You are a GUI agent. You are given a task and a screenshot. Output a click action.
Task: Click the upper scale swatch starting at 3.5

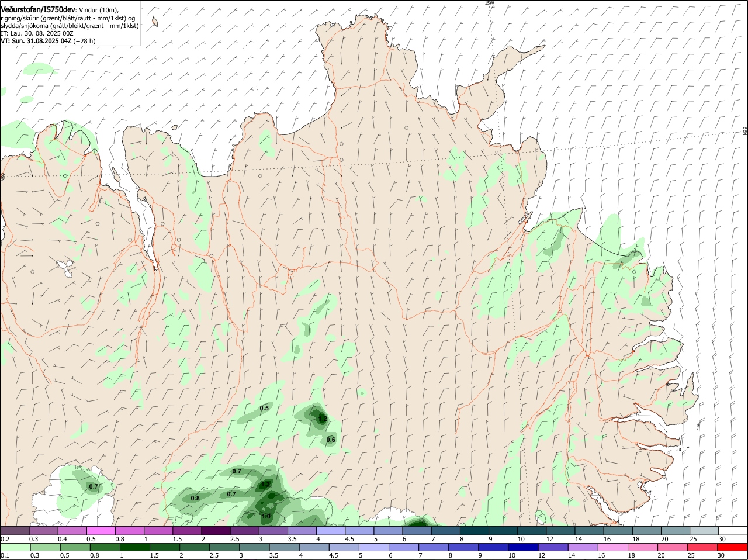coord(302,531)
